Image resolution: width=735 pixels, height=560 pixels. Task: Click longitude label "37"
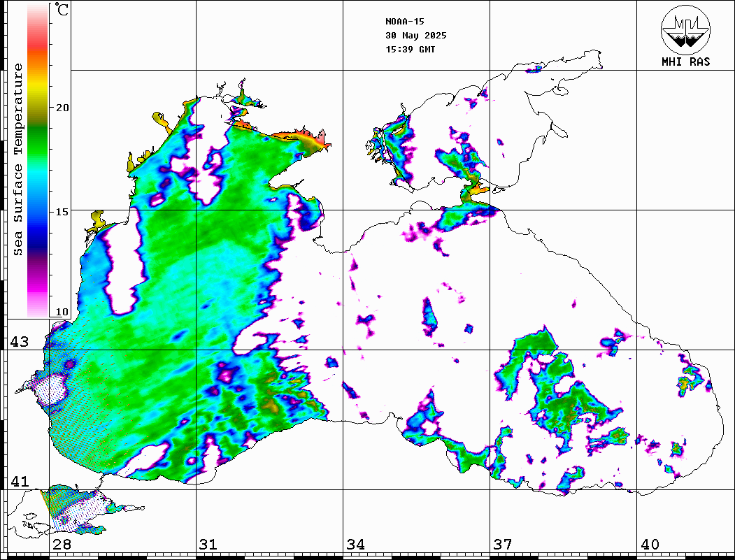(503, 544)
